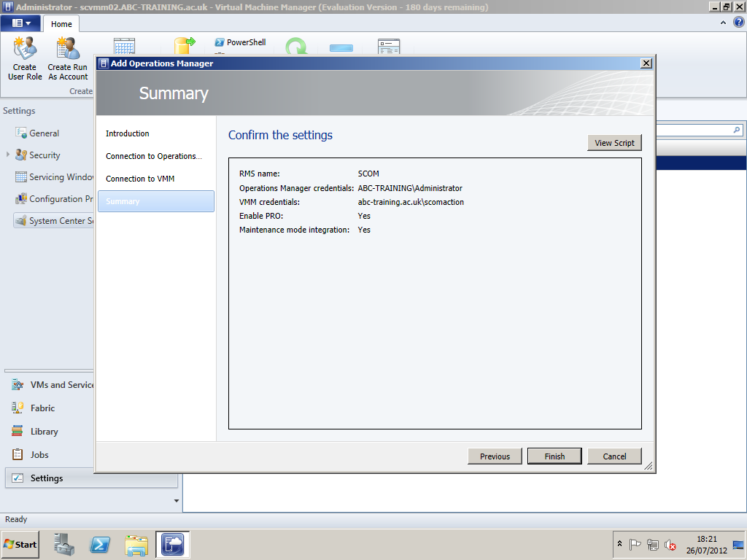Click the Create Run As Account icon

tap(68, 48)
